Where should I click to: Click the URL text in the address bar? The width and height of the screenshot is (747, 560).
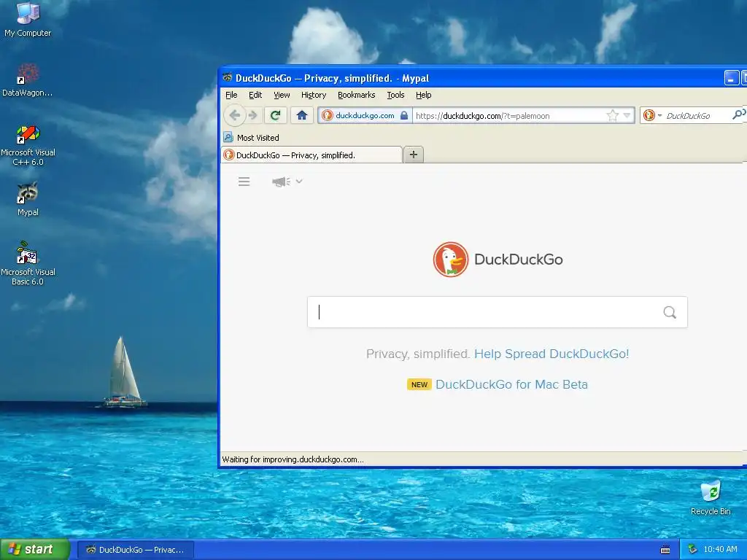click(x=483, y=116)
